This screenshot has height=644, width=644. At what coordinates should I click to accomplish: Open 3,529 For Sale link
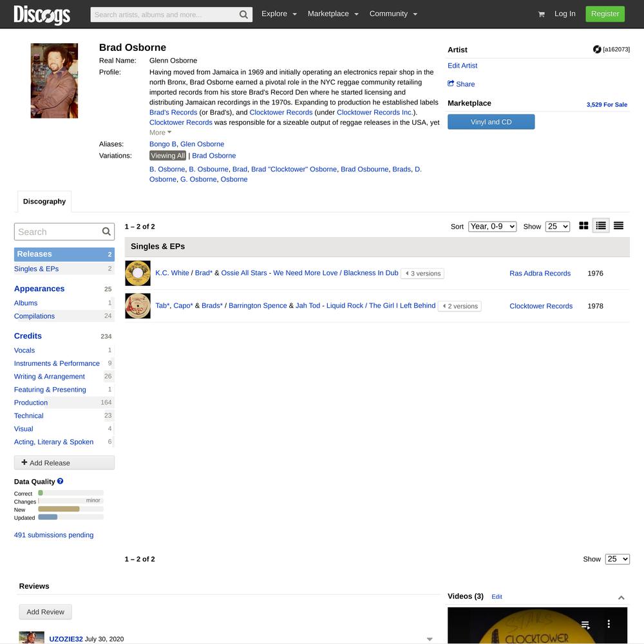click(x=607, y=104)
